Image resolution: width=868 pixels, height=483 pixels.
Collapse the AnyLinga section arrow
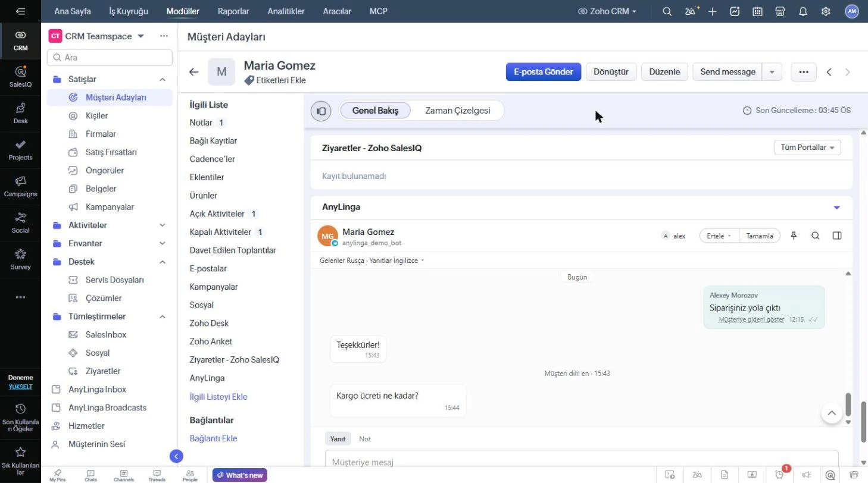click(x=836, y=208)
